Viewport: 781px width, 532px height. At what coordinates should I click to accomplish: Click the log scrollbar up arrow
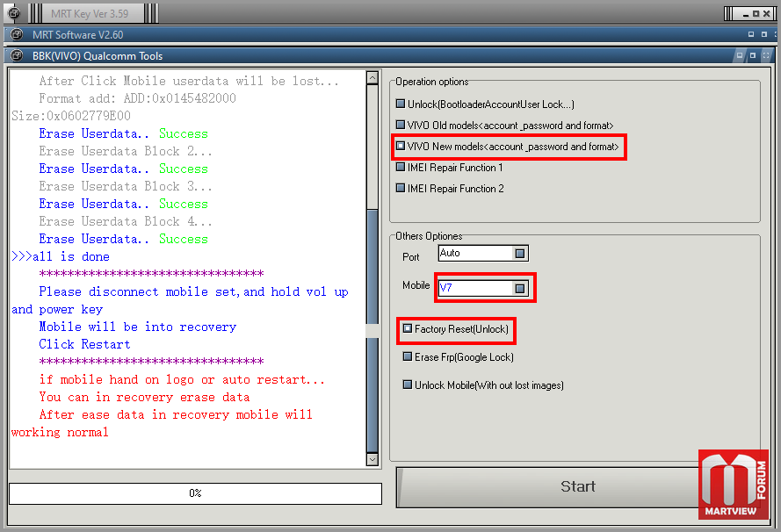(x=372, y=77)
